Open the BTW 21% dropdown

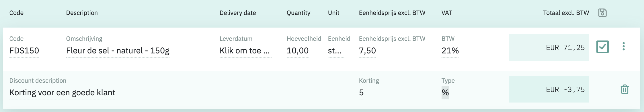450,51
